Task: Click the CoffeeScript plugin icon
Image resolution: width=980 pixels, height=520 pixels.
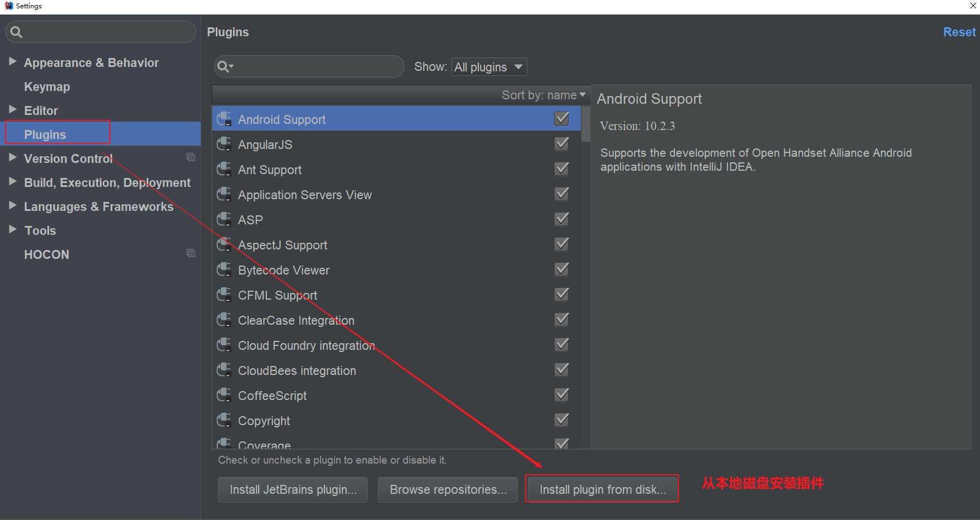Action: 224,395
